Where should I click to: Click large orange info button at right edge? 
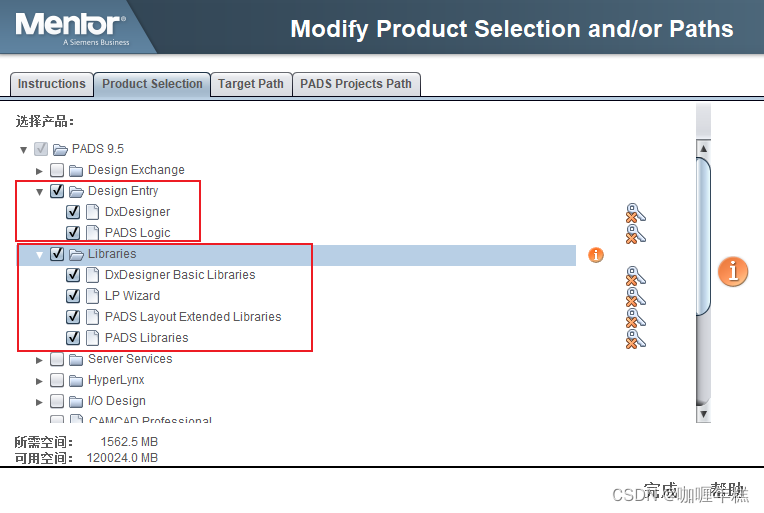[732, 271]
